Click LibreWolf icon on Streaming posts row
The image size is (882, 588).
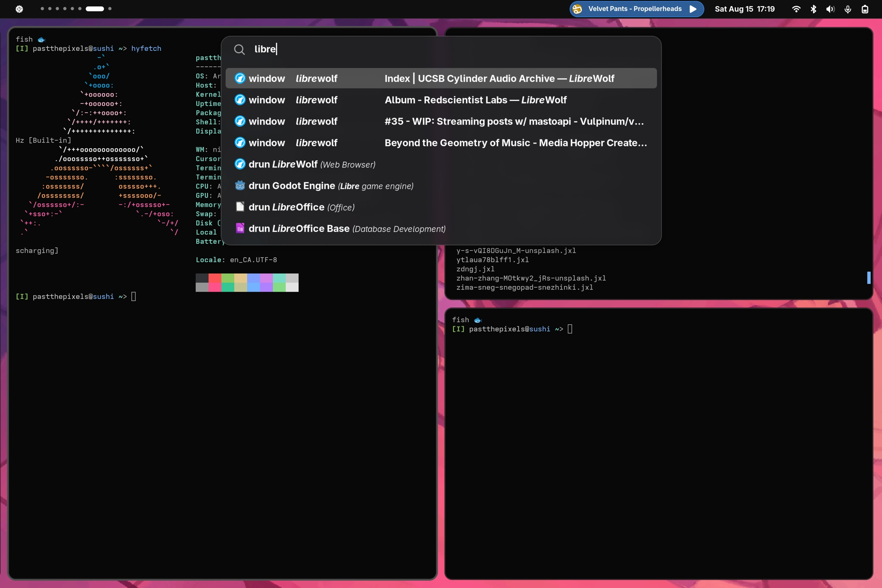point(240,121)
